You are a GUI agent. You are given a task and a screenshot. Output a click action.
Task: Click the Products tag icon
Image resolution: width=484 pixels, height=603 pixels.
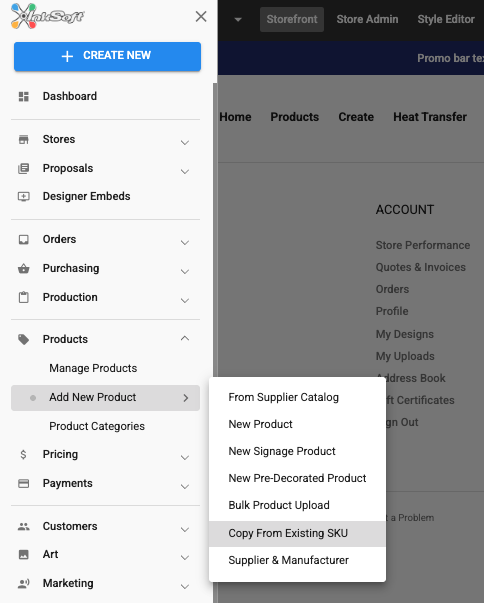[x=24, y=340]
